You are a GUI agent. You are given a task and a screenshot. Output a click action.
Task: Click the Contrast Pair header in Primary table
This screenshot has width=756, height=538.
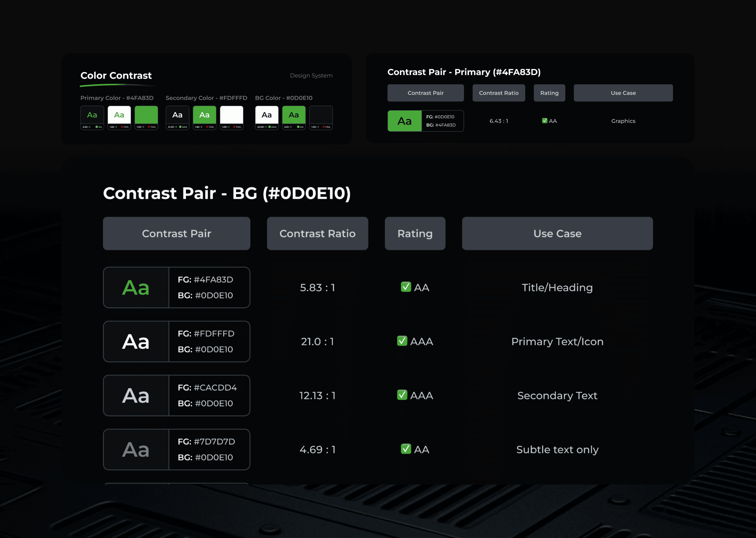[425, 93]
